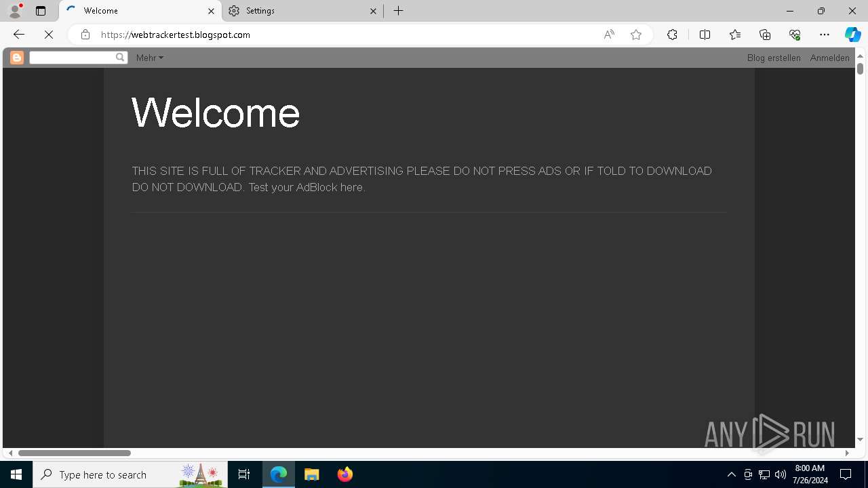
Task: Focus the taskbar search box
Action: [130, 474]
